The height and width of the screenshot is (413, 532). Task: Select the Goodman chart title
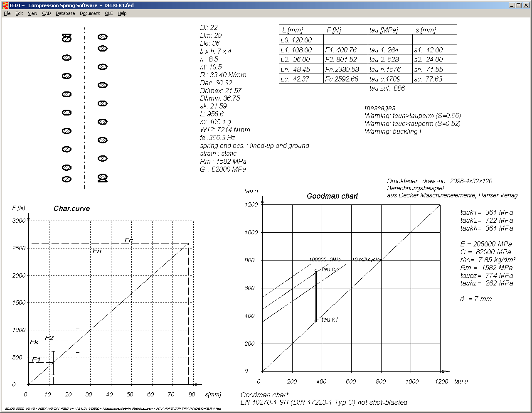[x=332, y=196]
